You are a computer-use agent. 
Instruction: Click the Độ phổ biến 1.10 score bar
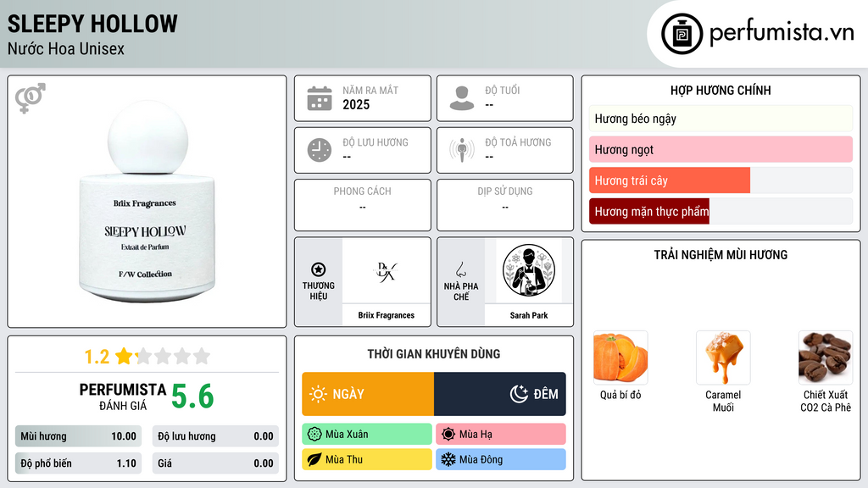pos(79,463)
